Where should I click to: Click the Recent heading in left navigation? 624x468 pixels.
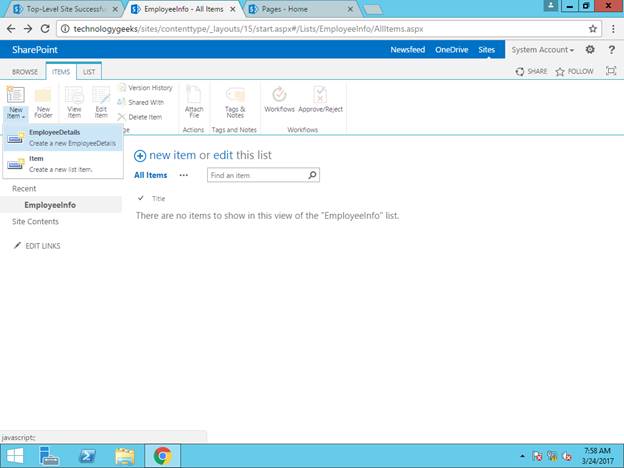[x=24, y=189]
